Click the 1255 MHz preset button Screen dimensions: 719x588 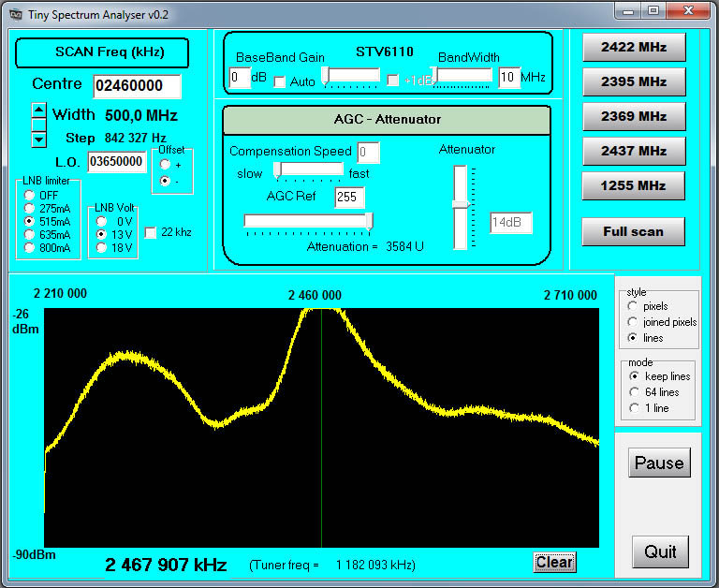point(633,185)
